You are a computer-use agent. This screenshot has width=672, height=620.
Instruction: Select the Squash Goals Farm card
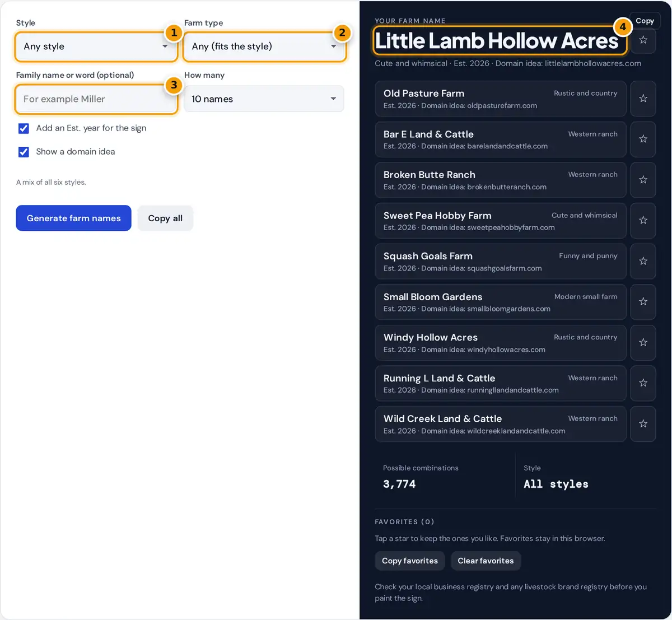click(x=500, y=261)
